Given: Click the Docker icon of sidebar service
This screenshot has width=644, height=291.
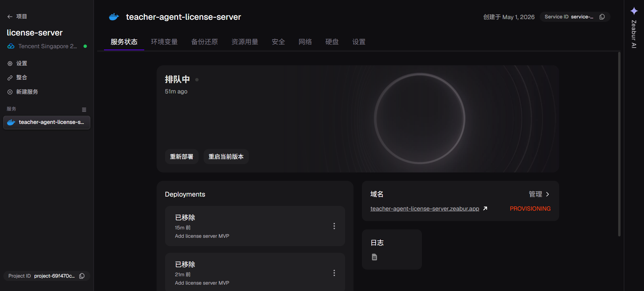Looking at the screenshot, I should click(11, 122).
